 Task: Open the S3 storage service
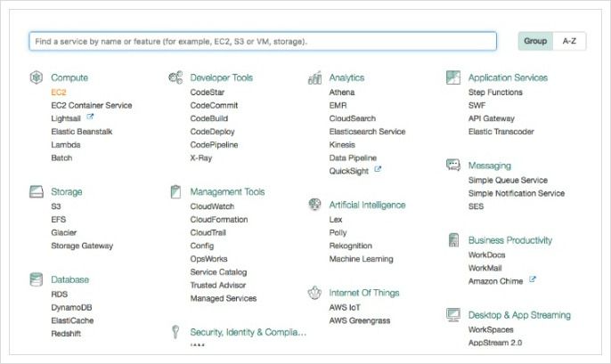pyautogui.click(x=56, y=206)
